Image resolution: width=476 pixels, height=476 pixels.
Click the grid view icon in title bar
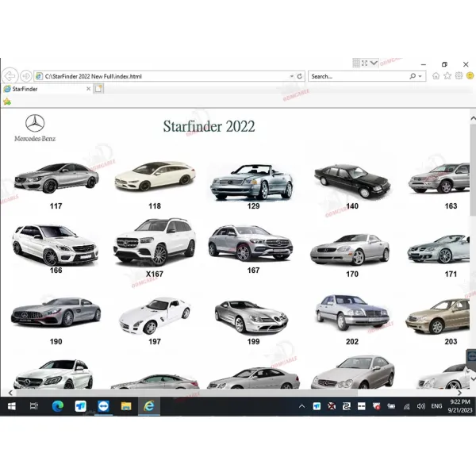356,63
